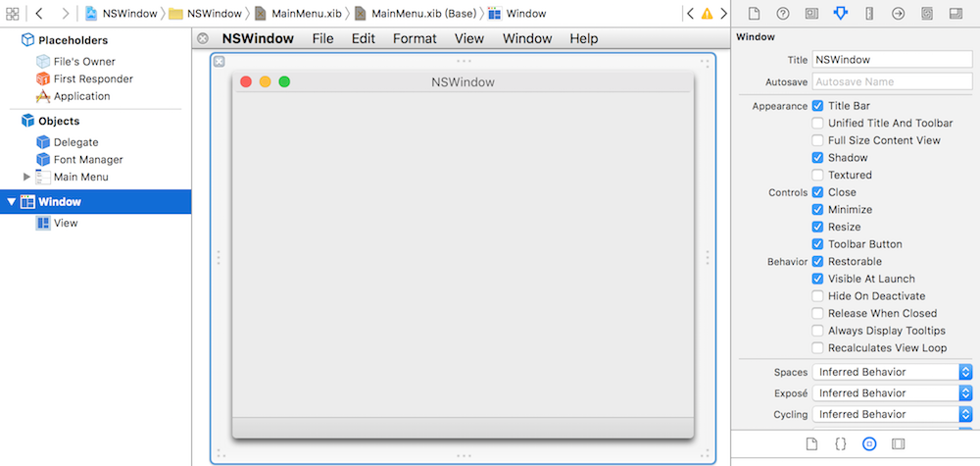Show the Size inspector

pyautogui.click(x=869, y=13)
